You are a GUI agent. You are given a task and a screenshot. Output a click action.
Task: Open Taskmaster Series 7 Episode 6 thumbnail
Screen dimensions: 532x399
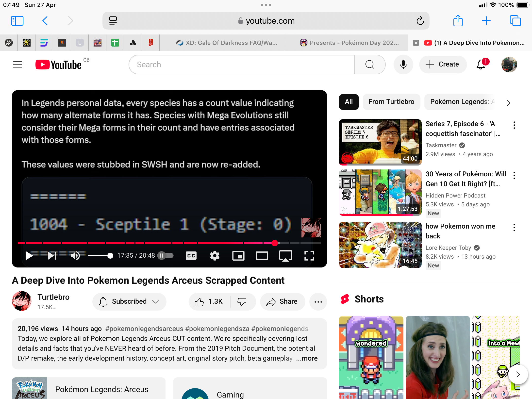380,142
